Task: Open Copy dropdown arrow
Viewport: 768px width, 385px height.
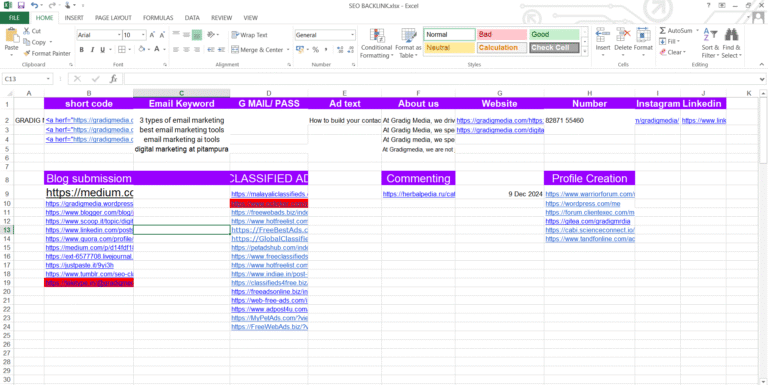Action: pyautogui.click(x=50, y=42)
